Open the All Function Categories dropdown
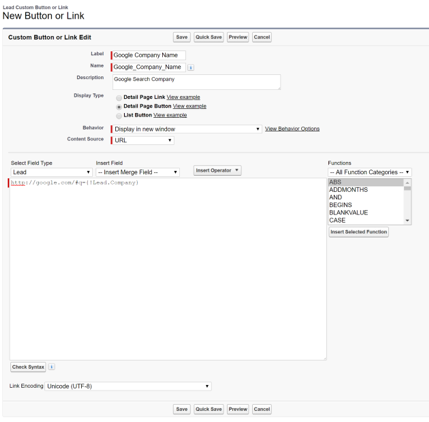Screen dimensions: 429x422 (370, 172)
